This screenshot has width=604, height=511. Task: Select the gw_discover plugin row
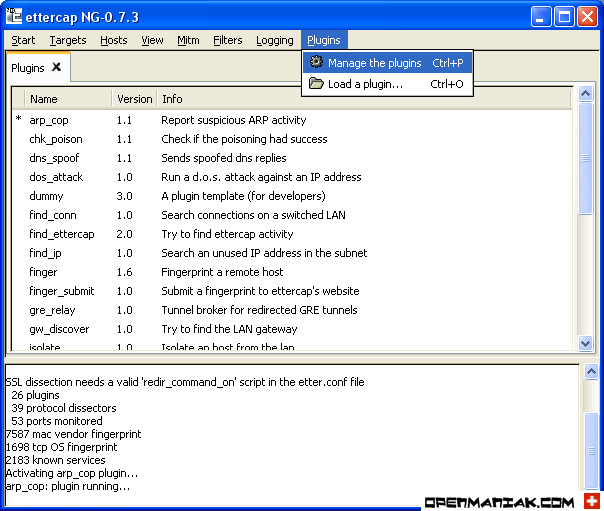292,329
